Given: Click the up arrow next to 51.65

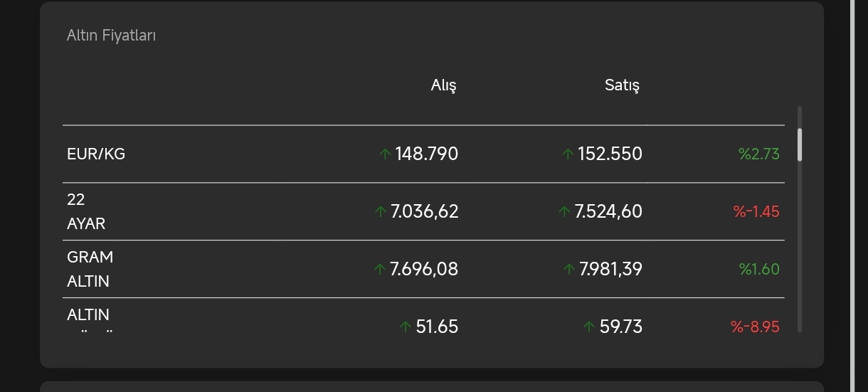Looking at the screenshot, I should [406, 327].
